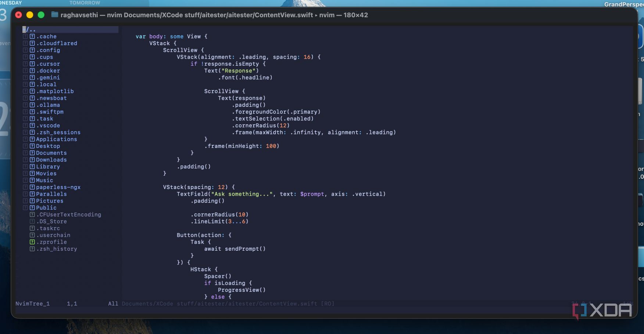Click the folder icon beside .task

pos(32,119)
